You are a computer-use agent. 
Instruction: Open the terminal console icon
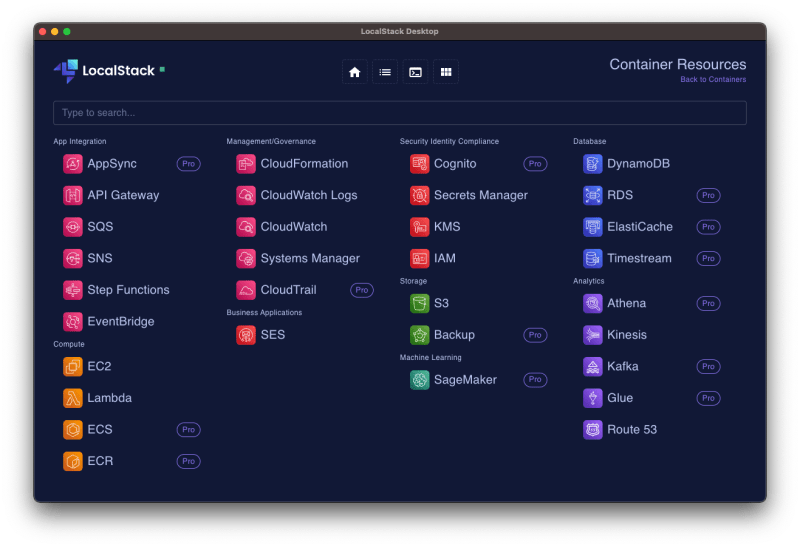click(415, 72)
